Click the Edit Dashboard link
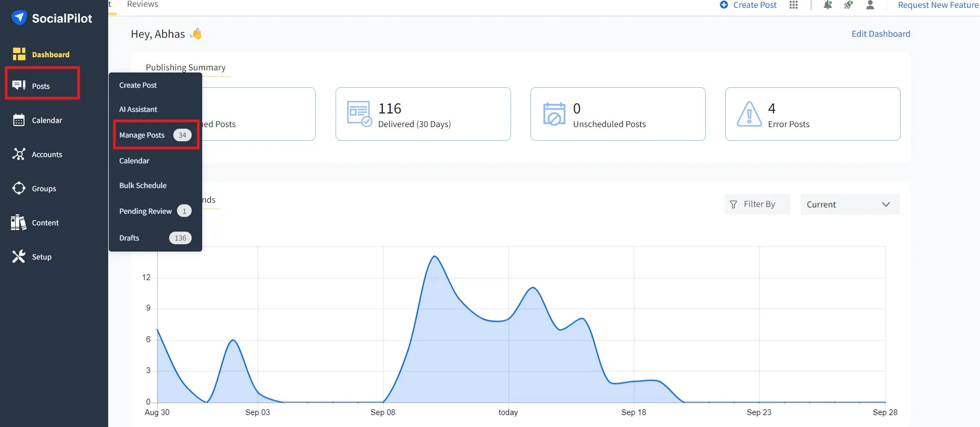 coord(881,34)
